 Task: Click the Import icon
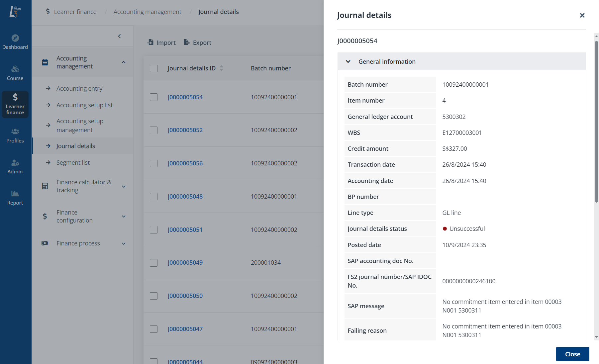151,42
